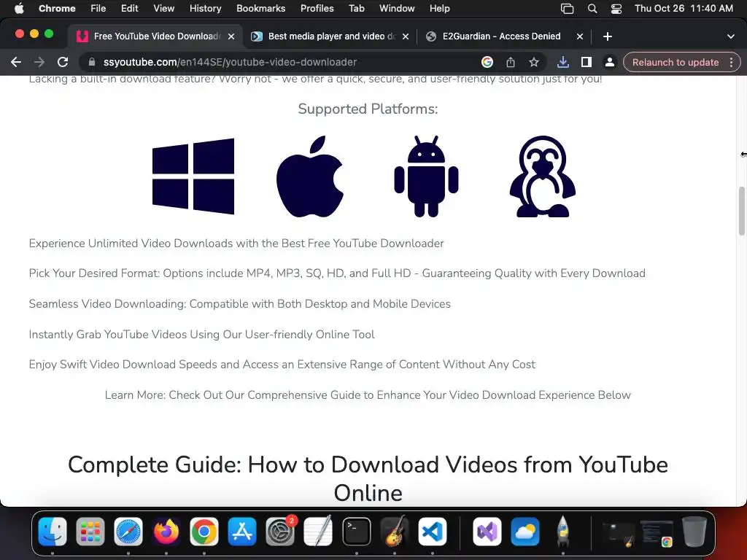Open Visual Studio from the dock
Viewport: 747px width, 560px height.
[487, 532]
